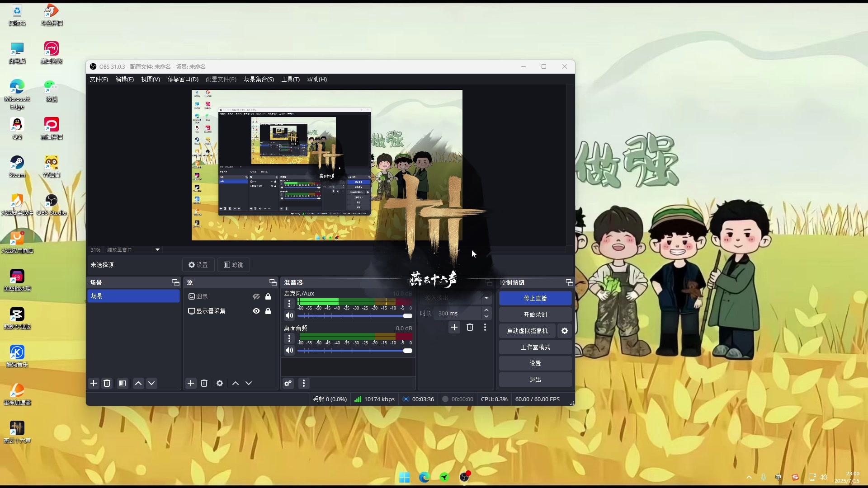This screenshot has width=868, height=488.
Task: Move scene up arrow in Scenes panel
Action: point(138,383)
